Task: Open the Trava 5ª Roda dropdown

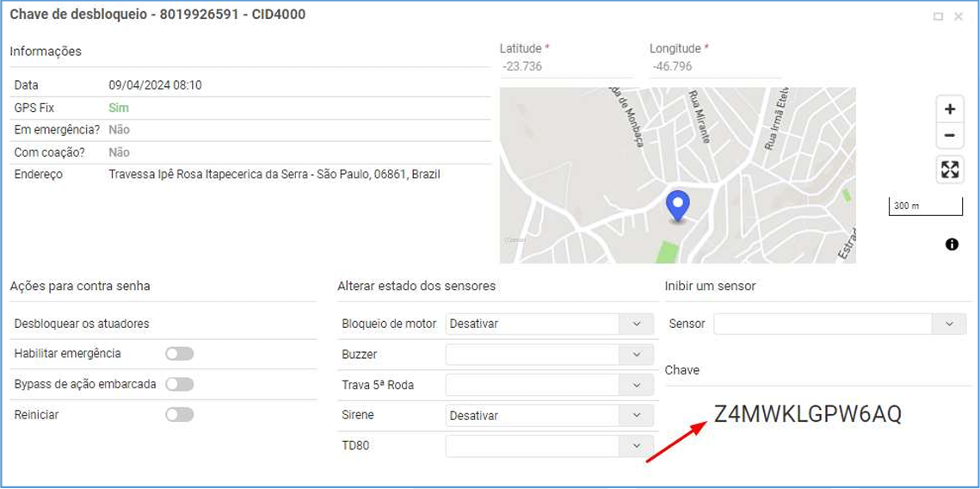Action: pyautogui.click(x=637, y=385)
